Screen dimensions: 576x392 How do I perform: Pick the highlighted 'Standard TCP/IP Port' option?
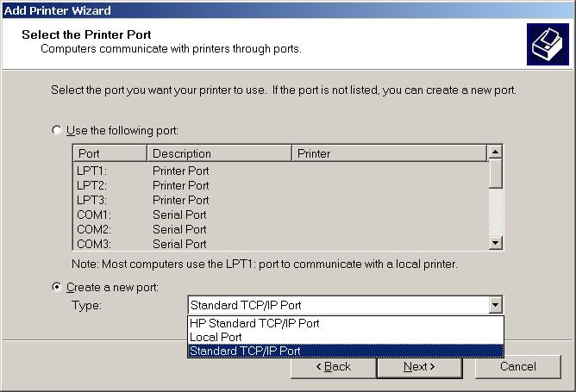[246, 351]
